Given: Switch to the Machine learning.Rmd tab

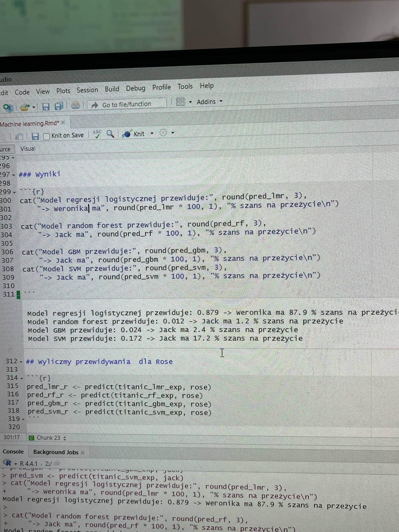Looking at the screenshot, I should coord(30,124).
